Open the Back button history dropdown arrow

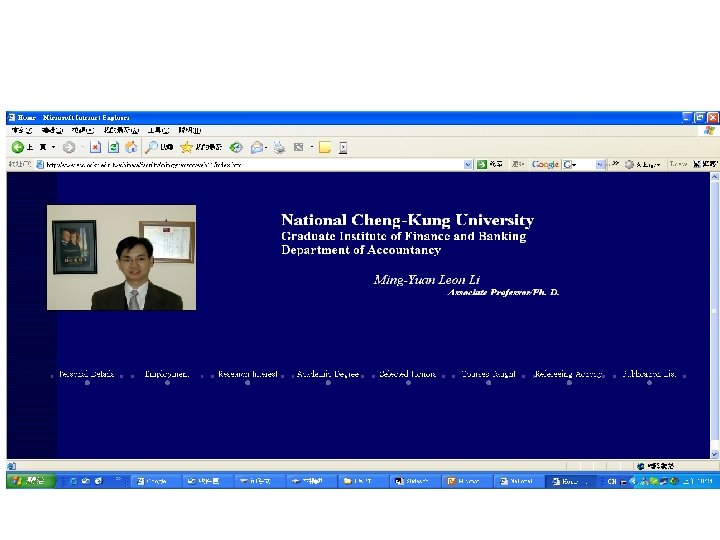coord(53,147)
